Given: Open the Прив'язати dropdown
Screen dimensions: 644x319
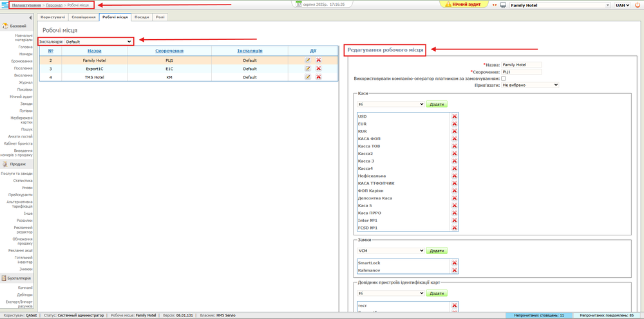Looking at the screenshot, I should pyautogui.click(x=529, y=85).
